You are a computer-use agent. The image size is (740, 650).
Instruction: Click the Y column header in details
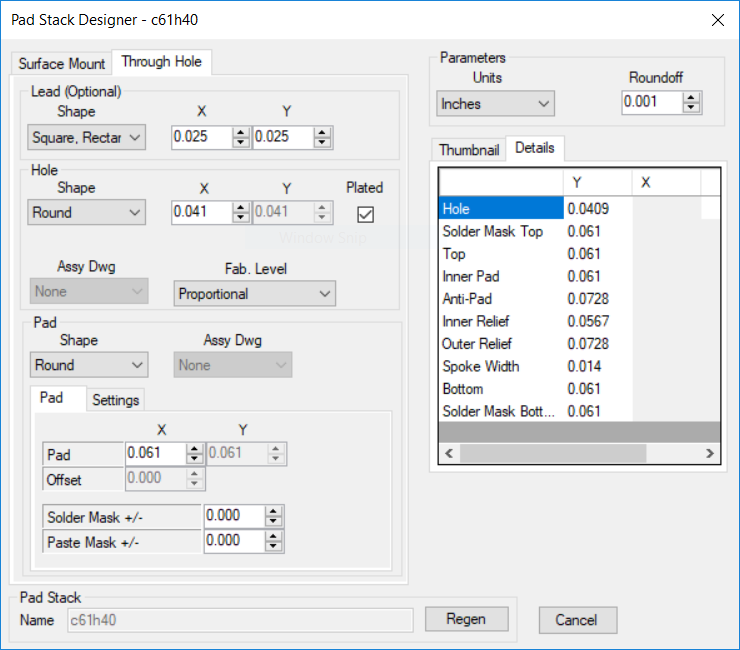click(x=597, y=182)
